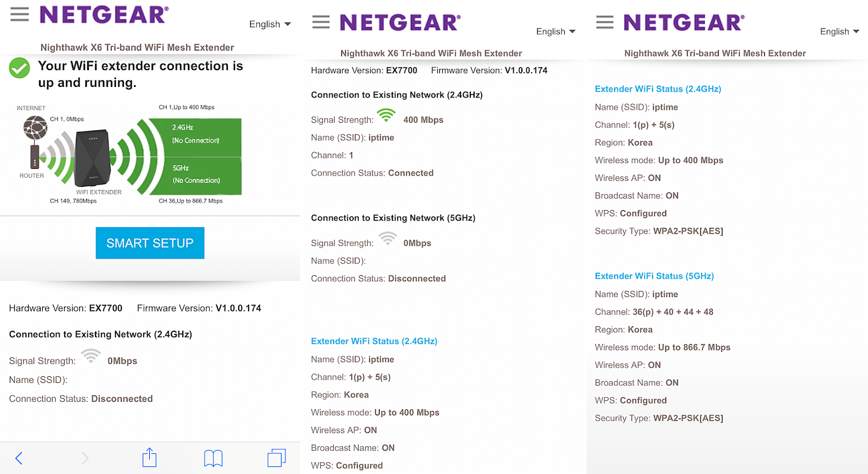Open the hamburger menu in the left panel
The image size is (868, 474).
(20, 14)
